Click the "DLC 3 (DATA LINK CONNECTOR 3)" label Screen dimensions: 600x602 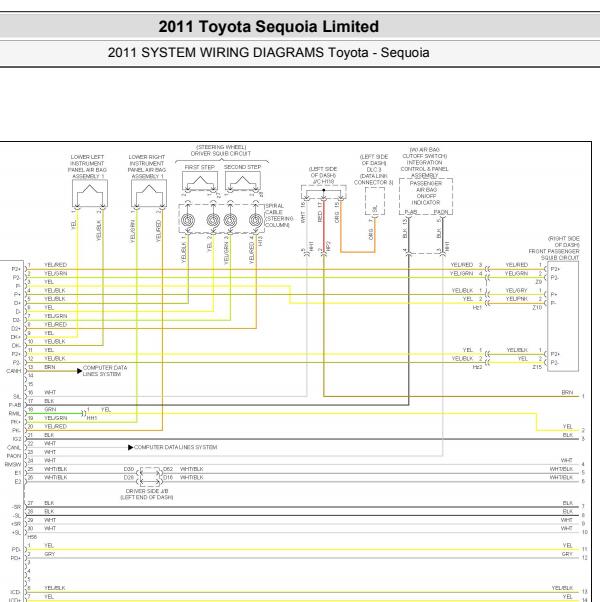(374, 176)
